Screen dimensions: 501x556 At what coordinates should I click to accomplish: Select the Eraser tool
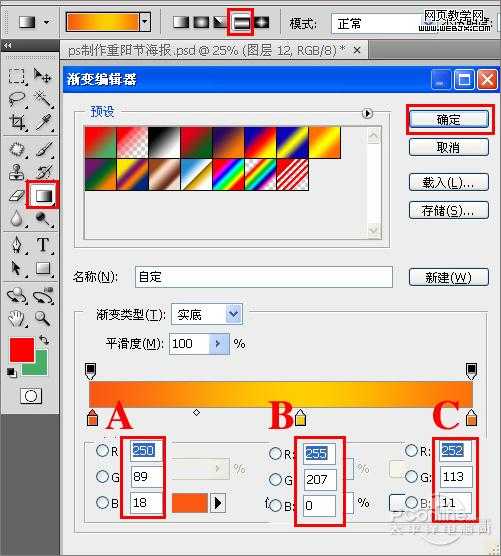(16, 195)
